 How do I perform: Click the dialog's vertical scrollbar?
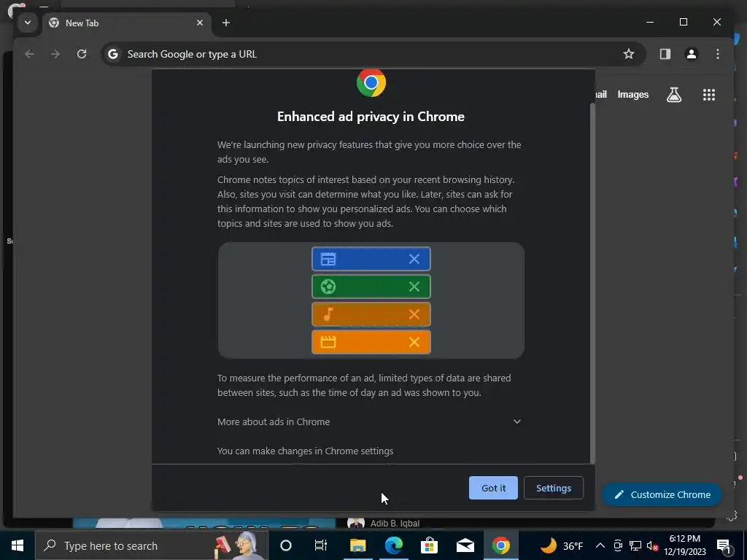[x=592, y=283]
